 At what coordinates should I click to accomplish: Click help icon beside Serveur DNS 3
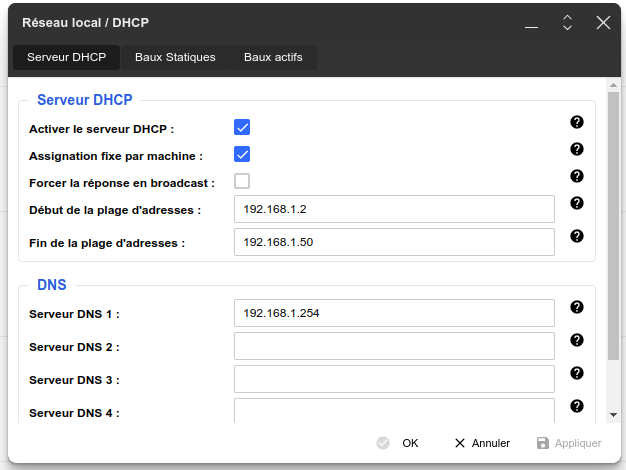pos(576,373)
